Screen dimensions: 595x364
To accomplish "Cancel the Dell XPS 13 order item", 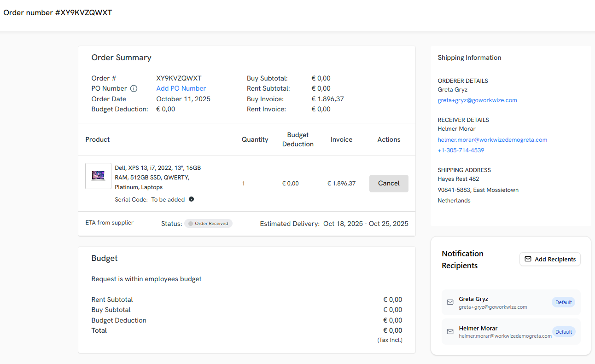I will [x=389, y=183].
